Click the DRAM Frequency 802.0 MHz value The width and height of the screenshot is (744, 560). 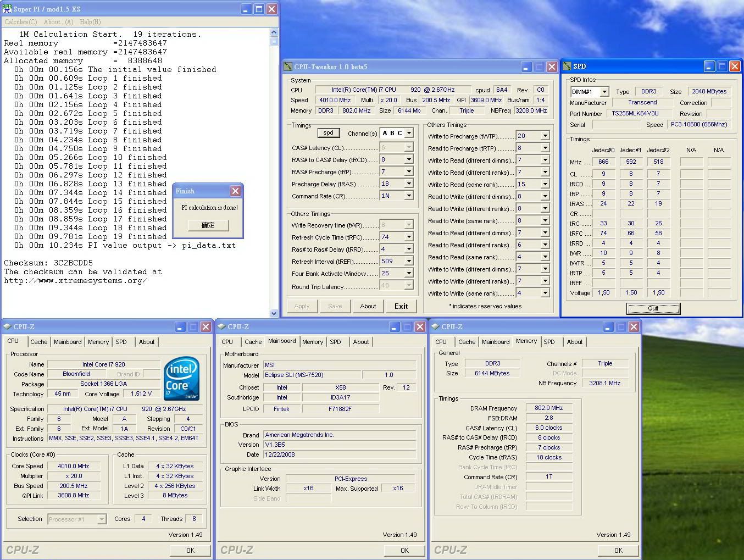pos(549,408)
